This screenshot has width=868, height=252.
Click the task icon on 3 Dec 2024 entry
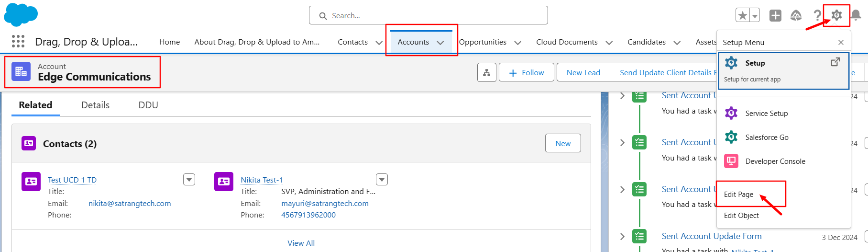click(x=639, y=236)
